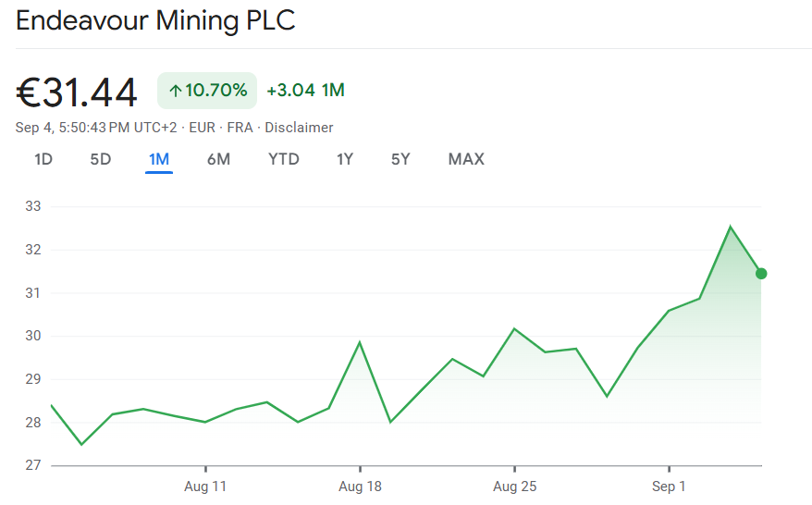Image resolution: width=812 pixels, height=505 pixels.
Task: Click the Aug 25 date marker
Action: [x=514, y=486]
